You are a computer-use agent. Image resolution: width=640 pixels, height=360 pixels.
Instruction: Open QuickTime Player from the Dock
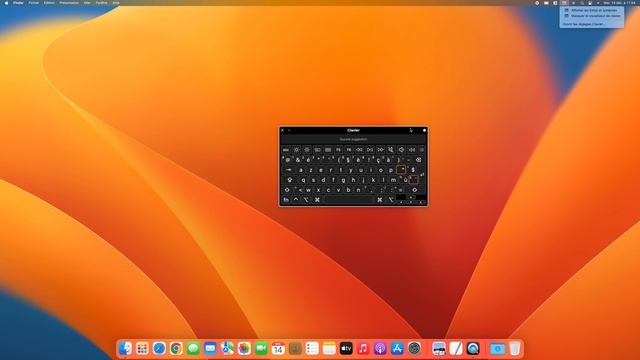coord(473,348)
